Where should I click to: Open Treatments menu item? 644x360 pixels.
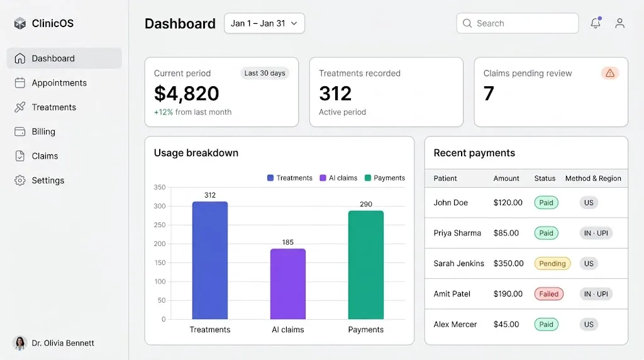click(x=65, y=107)
